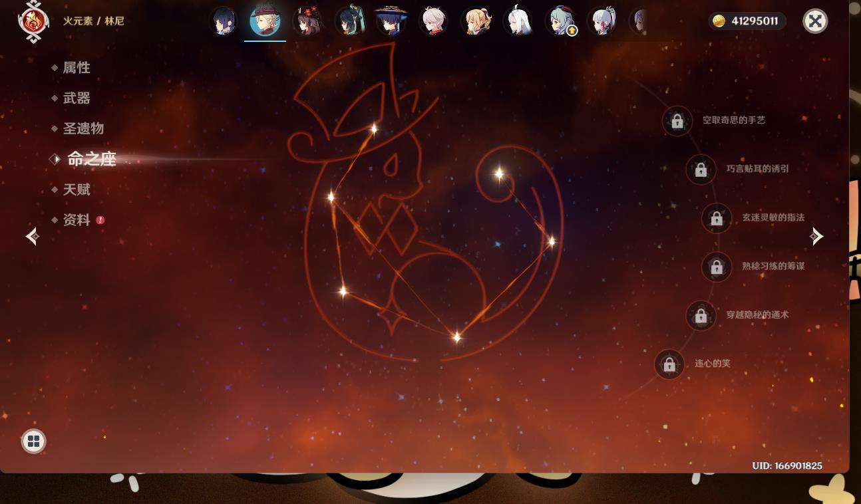Image resolution: width=861 pixels, height=504 pixels.
Task: Select the 命之座 constellation tab
Action: (92, 160)
